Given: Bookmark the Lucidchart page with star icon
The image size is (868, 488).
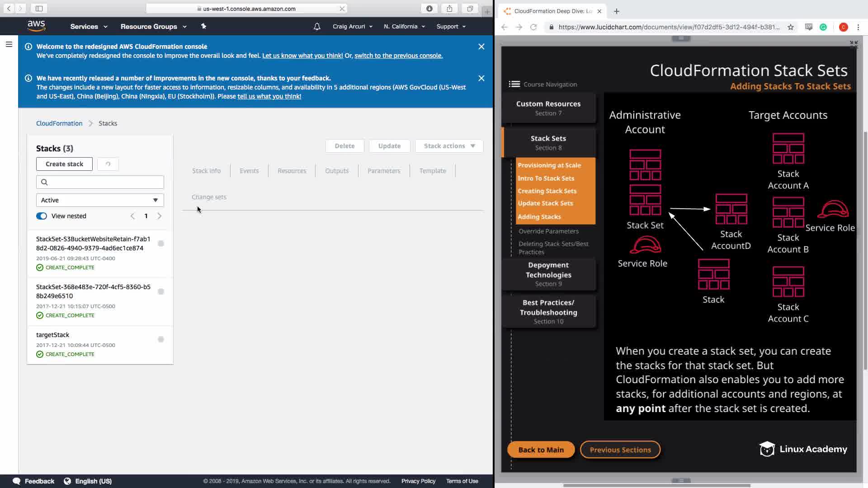Looking at the screenshot, I should [790, 27].
